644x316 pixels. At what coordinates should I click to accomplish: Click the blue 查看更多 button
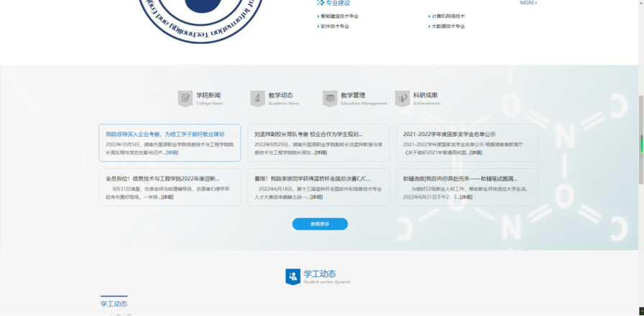pyautogui.click(x=320, y=224)
